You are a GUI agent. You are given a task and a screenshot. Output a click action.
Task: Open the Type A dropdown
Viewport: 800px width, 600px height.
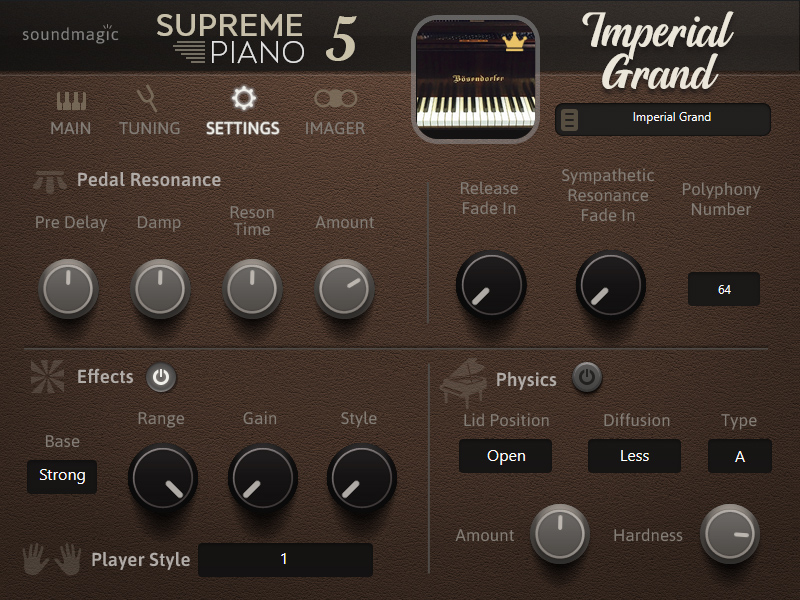click(739, 456)
